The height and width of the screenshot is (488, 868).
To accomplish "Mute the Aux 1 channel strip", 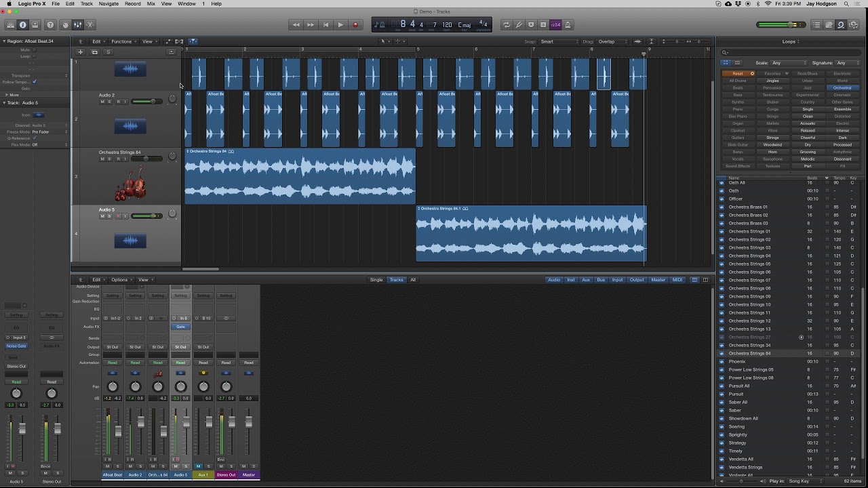I will tap(198, 466).
